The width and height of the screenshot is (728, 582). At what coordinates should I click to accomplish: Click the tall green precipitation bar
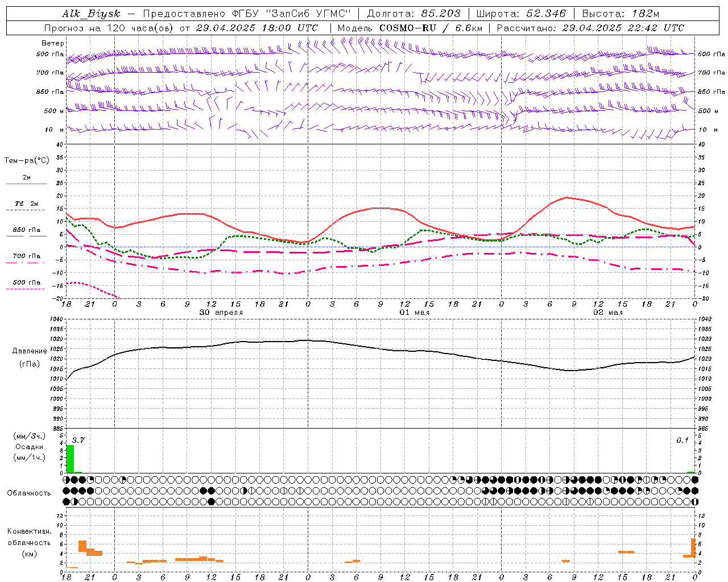(70, 459)
